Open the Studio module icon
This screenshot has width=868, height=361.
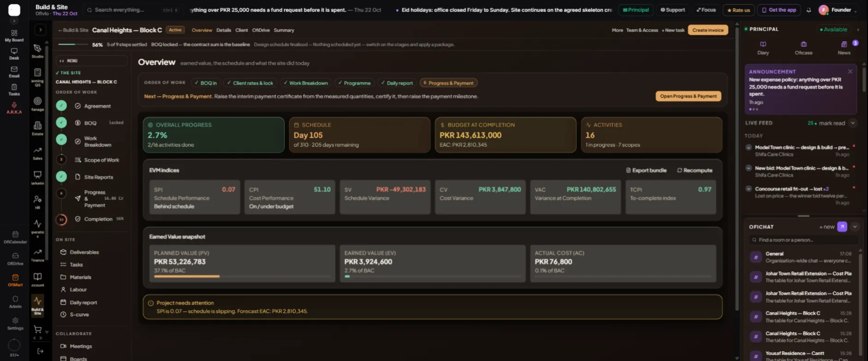point(37,51)
